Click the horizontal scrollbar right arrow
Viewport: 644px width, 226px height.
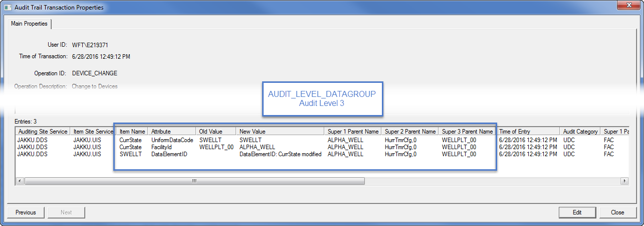click(x=624, y=181)
